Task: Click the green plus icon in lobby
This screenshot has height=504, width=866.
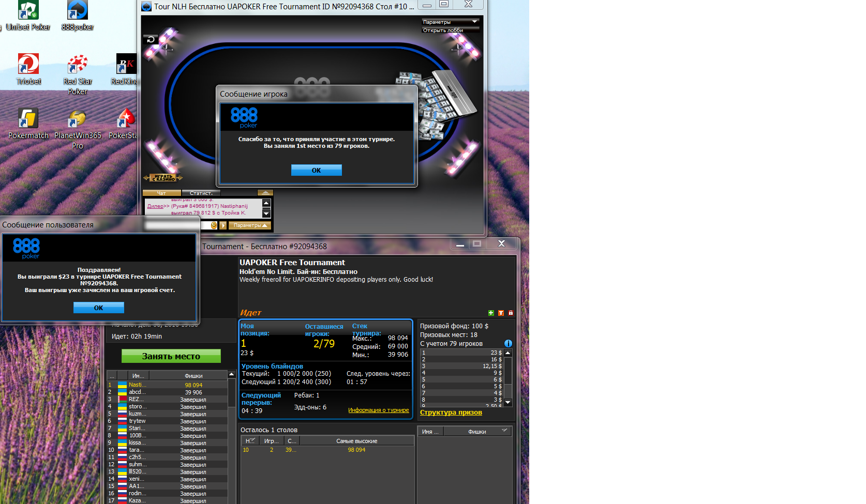Action: click(x=491, y=313)
